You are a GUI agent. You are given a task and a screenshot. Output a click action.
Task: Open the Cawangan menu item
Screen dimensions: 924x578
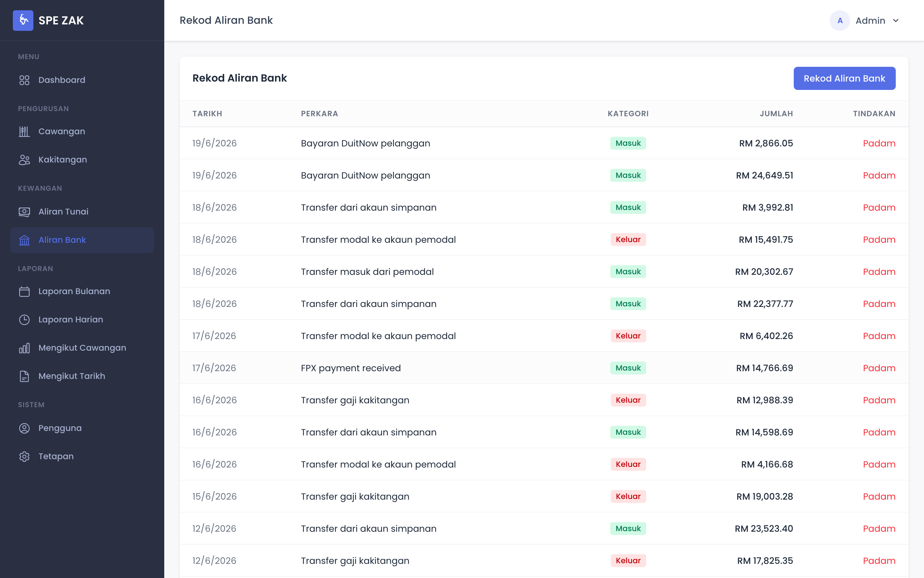82,131
